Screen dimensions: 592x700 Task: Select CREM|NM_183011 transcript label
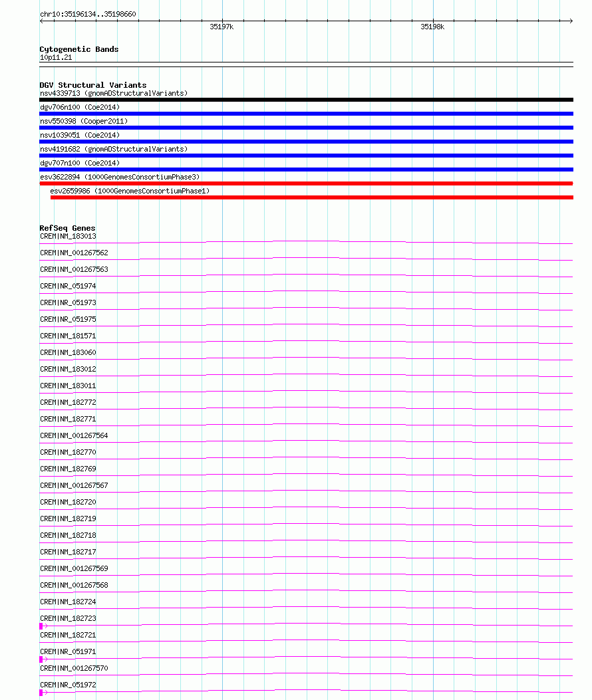pos(68,386)
